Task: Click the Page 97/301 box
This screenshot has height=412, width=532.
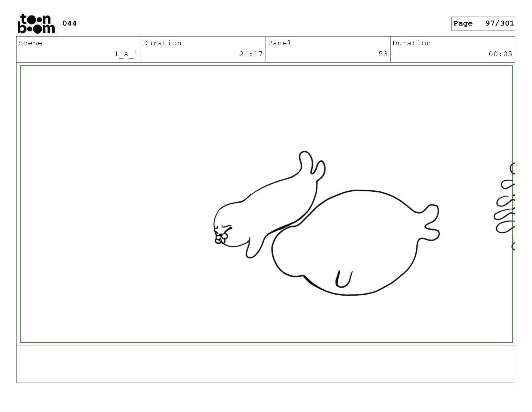Action: (483, 24)
